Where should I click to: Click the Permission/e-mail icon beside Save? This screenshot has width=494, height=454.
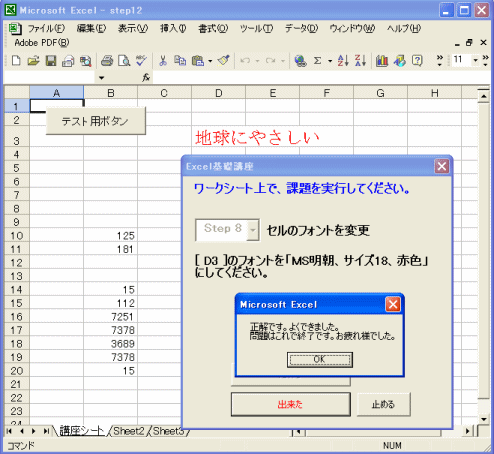pyautogui.click(x=68, y=61)
